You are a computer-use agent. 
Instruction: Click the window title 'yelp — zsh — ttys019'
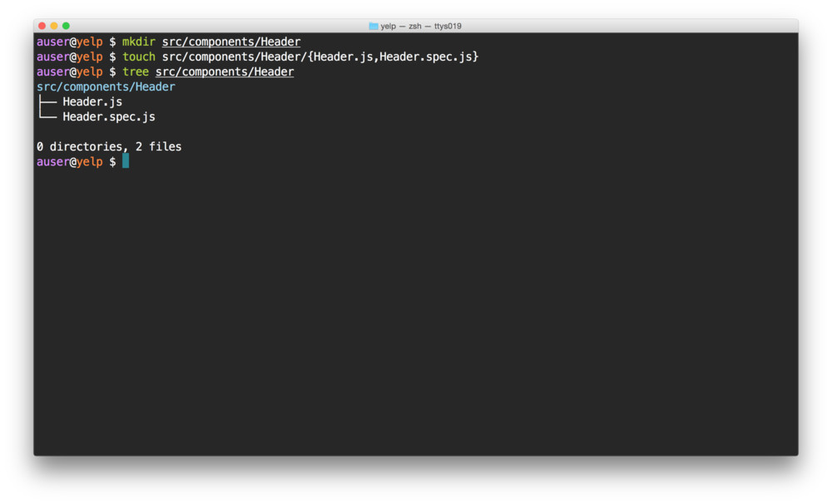pyautogui.click(x=421, y=26)
